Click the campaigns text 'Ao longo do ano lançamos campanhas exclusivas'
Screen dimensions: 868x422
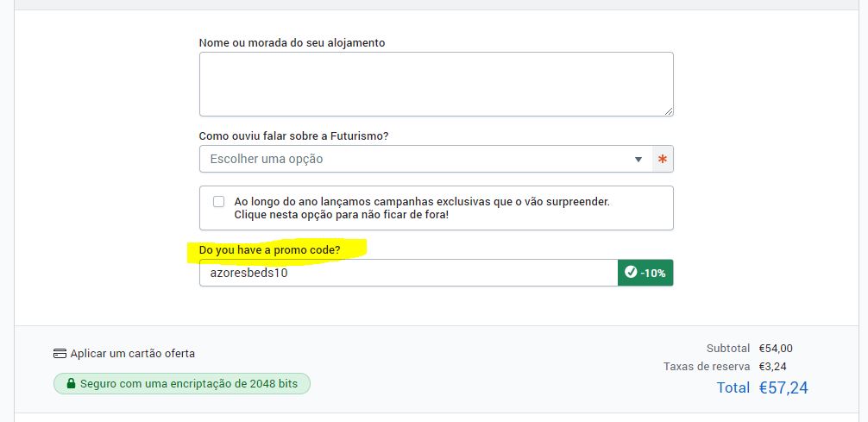pos(362,202)
